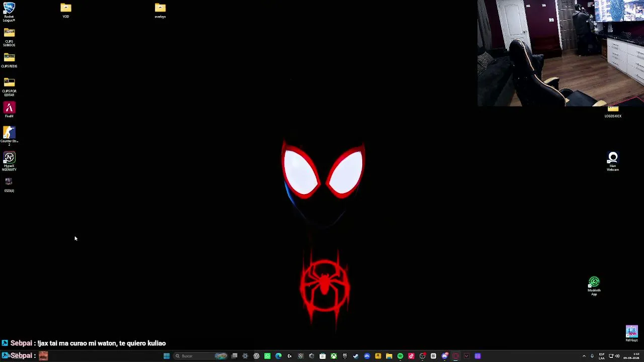The image size is (644, 362).
Task: Open the Windows Start menu
Action: [167, 356]
